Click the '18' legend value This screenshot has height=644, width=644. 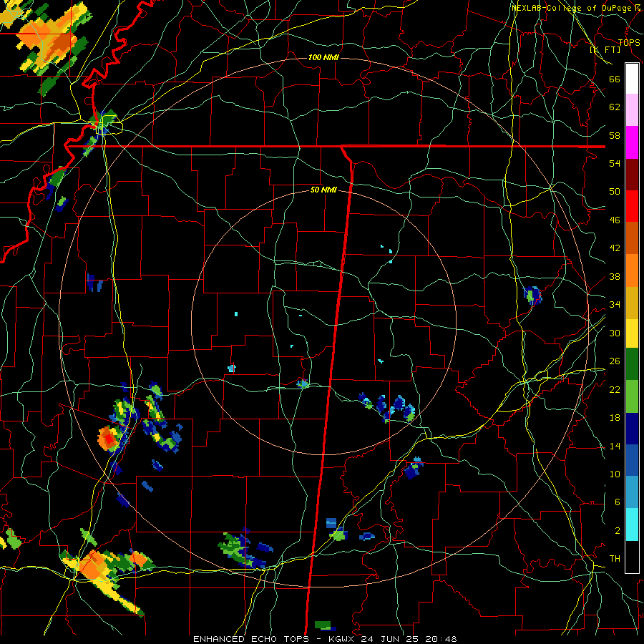(x=615, y=418)
